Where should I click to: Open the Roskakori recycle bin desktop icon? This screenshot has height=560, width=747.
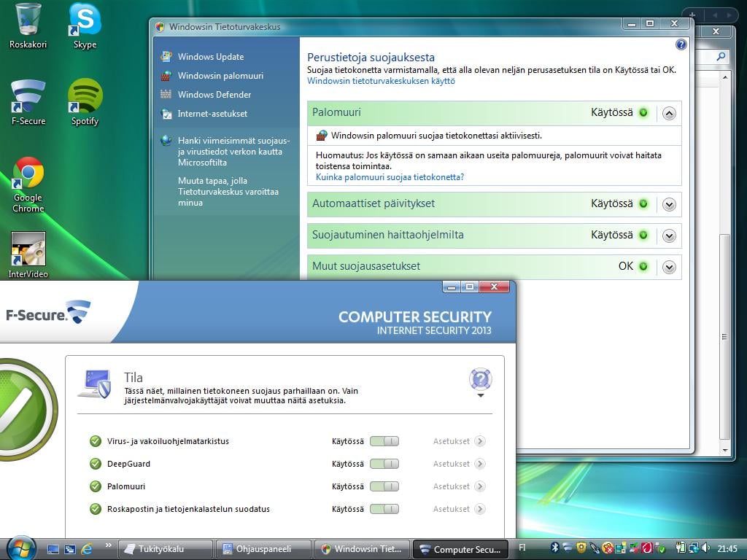(x=28, y=26)
